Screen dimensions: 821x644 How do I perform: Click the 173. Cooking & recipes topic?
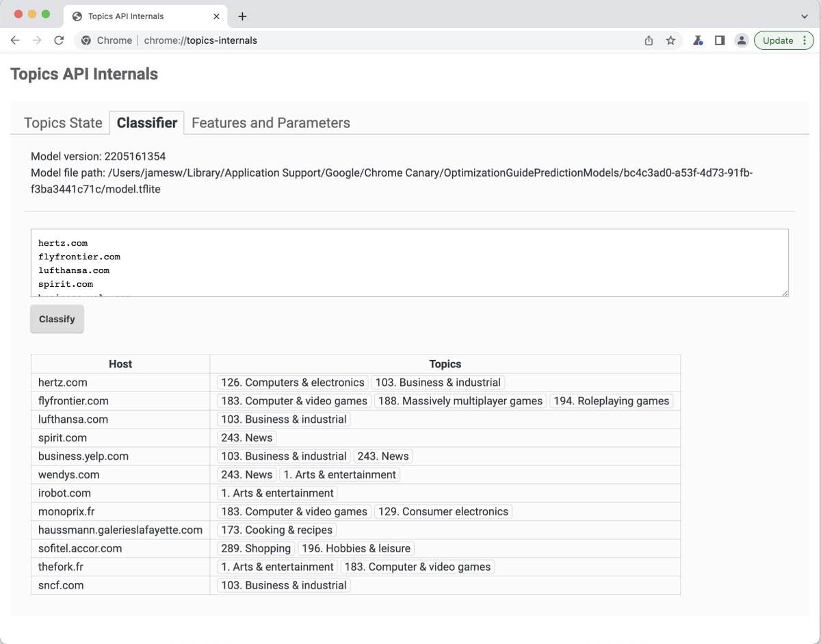277,530
